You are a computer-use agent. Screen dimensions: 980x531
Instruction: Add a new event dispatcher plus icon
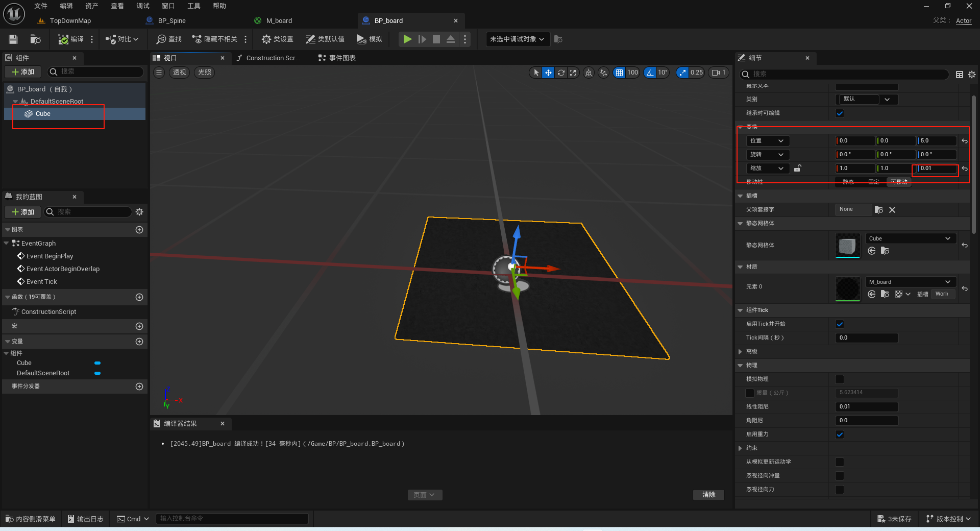tap(139, 387)
